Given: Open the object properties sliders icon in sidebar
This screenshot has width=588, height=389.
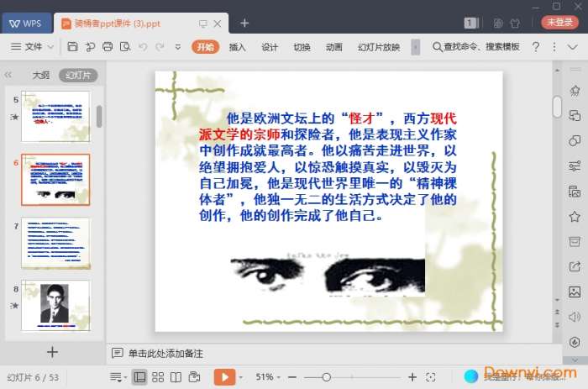Looking at the screenshot, I should 575,166.
